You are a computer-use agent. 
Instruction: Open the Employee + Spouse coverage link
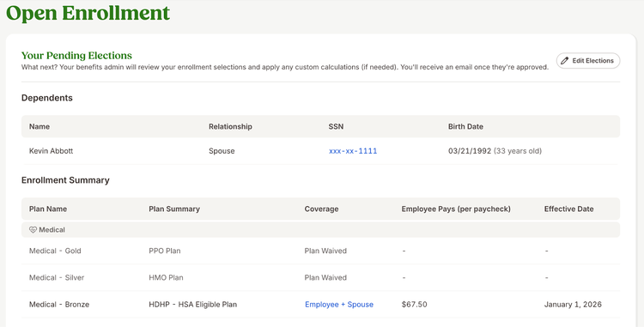339,305
